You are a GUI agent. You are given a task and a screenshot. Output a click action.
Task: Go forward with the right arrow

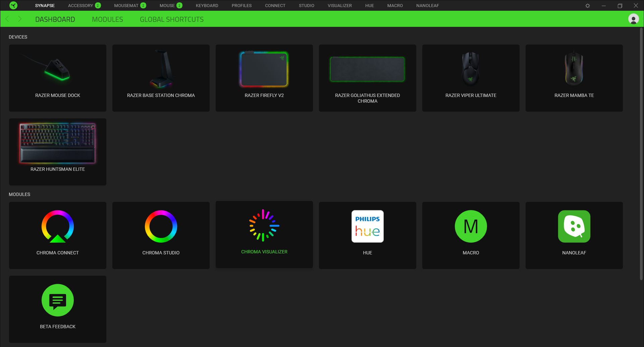point(20,19)
